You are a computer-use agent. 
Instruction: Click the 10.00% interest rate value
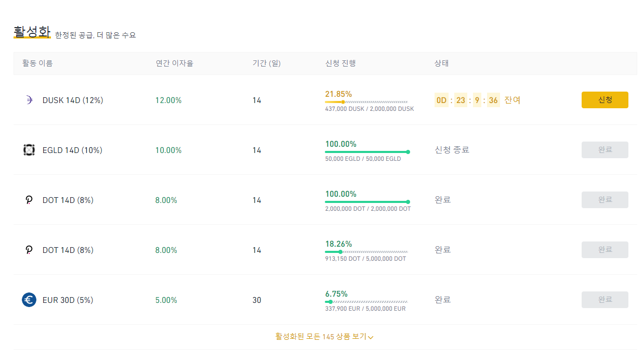coord(168,150)
